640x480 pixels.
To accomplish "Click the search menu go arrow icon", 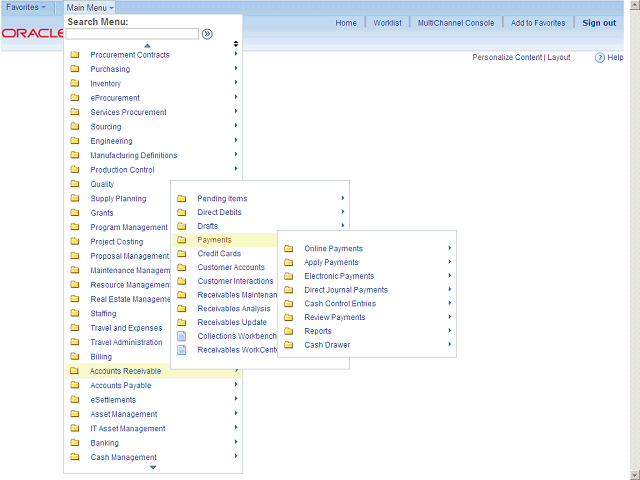I will click(207, 34).
